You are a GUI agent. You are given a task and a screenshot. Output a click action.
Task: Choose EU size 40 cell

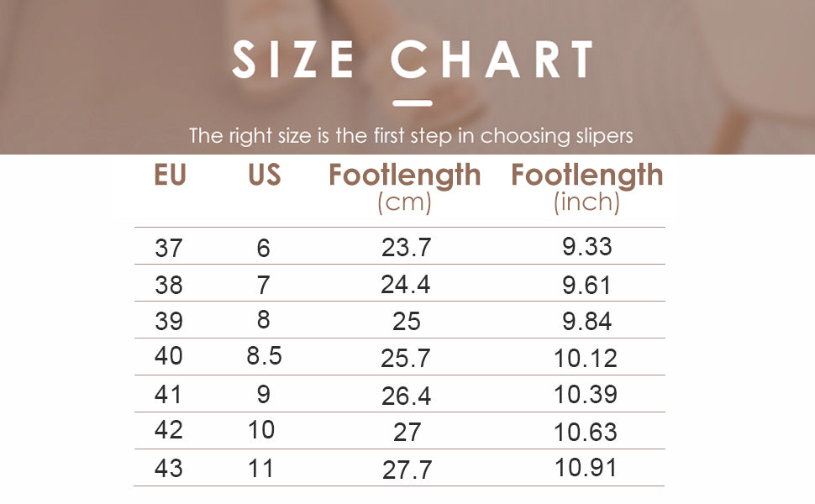coord(169,357)
